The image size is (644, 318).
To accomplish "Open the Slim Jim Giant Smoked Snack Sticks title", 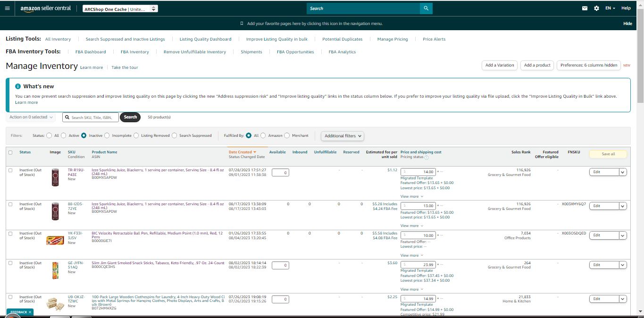I will pyautogui.click(x=158, y=262).
